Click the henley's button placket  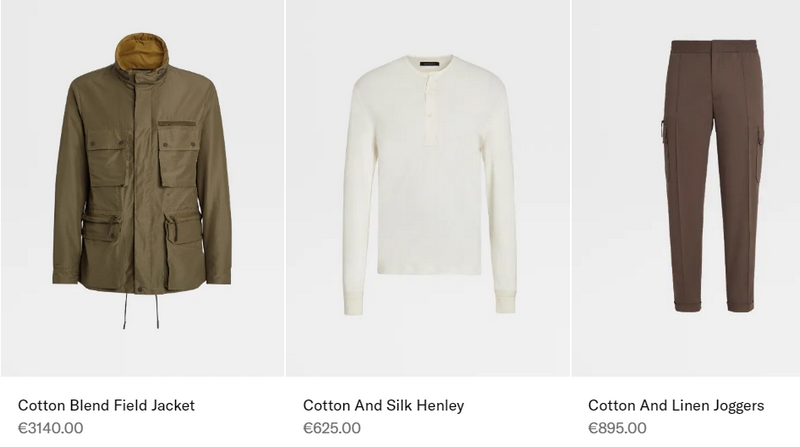430,108
